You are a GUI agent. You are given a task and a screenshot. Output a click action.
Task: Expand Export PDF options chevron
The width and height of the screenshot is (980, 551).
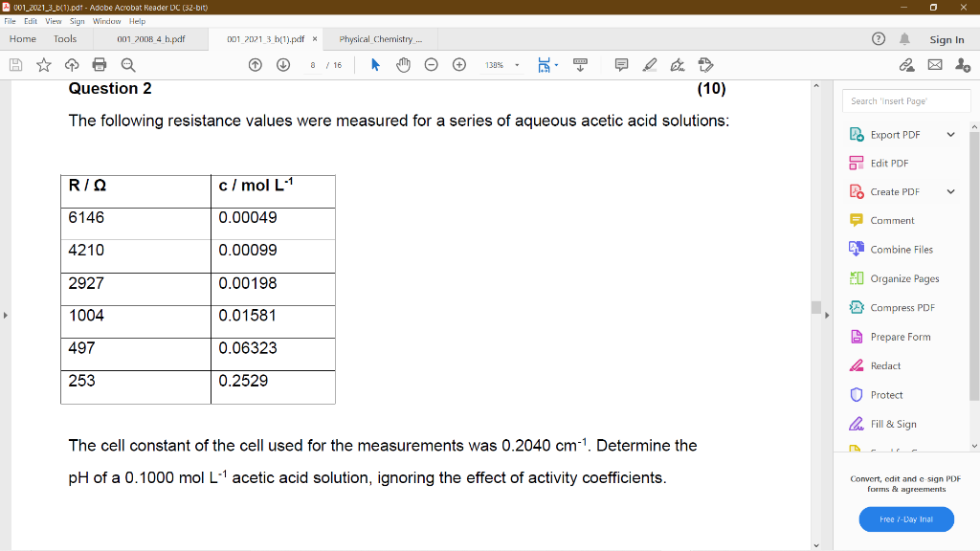point(950,134)
